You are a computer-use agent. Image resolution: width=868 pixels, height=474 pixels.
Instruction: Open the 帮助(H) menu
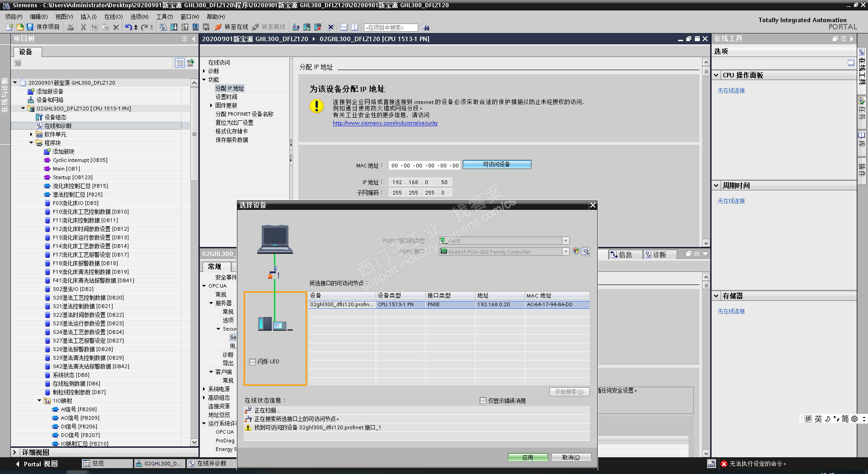point(216,17)
